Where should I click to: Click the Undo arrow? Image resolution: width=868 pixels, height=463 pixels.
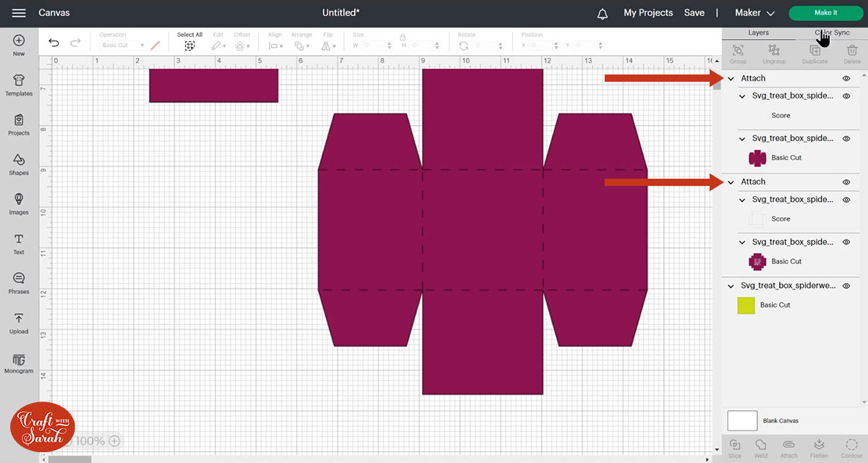tap(54, 43)
